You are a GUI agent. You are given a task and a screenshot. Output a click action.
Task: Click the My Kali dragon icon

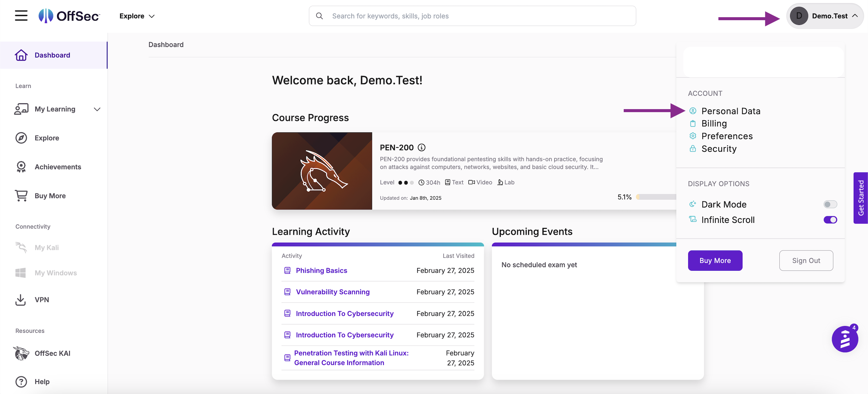(x=21, y=248)
